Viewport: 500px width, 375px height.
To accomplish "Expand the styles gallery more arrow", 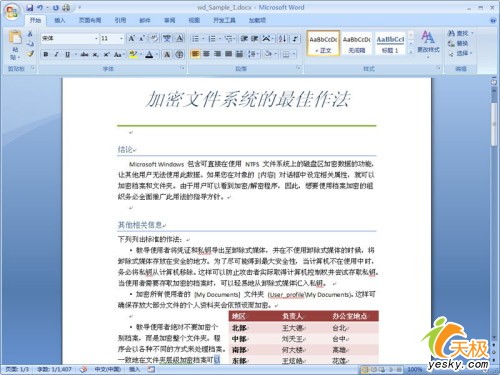I will click(411, 51).
